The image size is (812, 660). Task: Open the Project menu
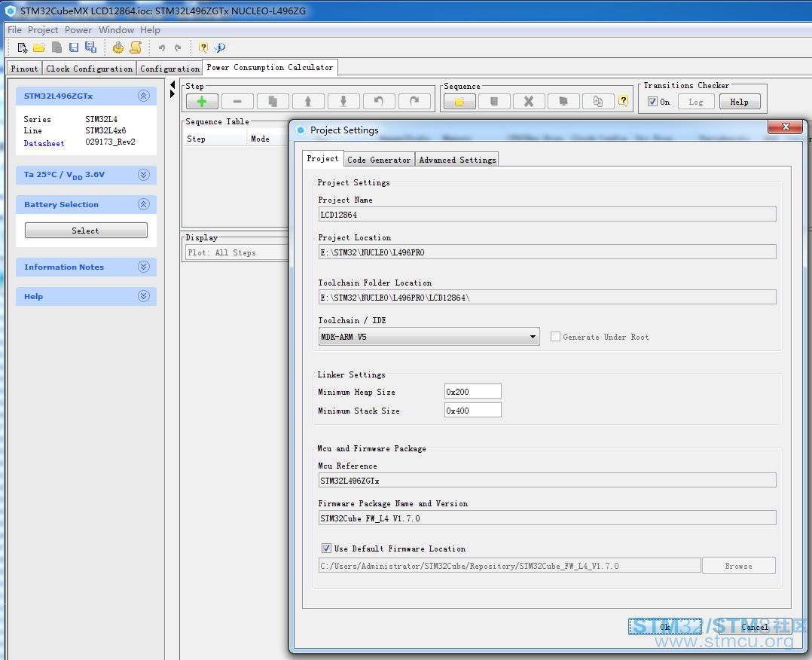[x=43, y=30]
